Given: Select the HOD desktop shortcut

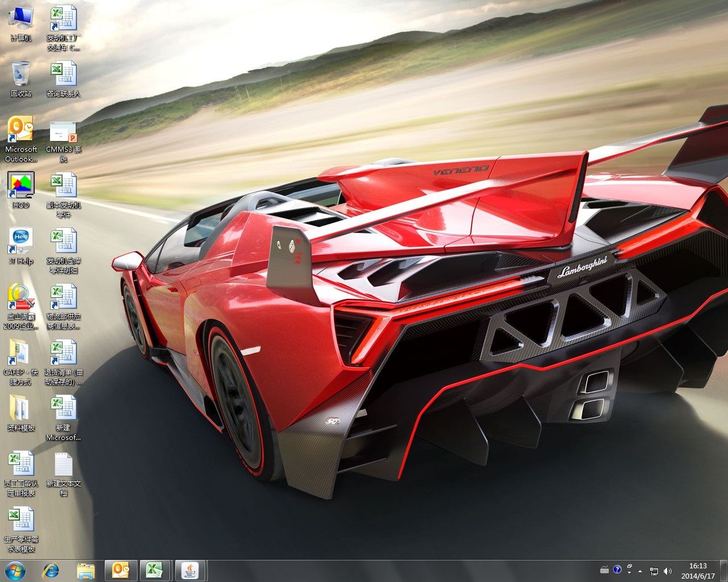Looking at the screenshot, I should [21, 190].
